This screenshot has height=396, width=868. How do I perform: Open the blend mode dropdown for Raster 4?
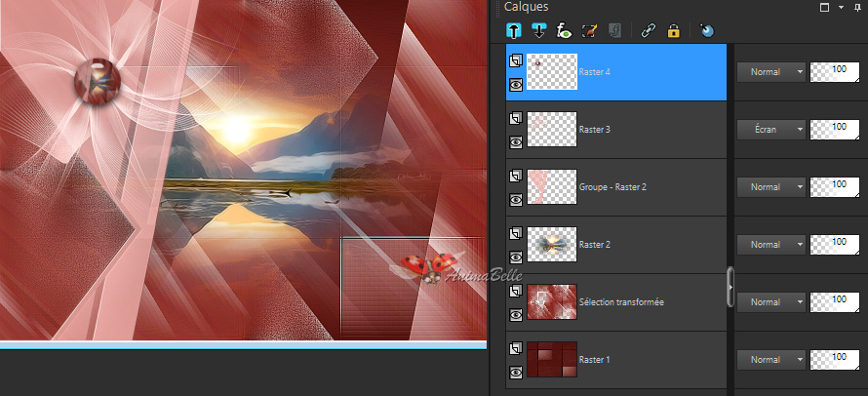coord(770,72)
